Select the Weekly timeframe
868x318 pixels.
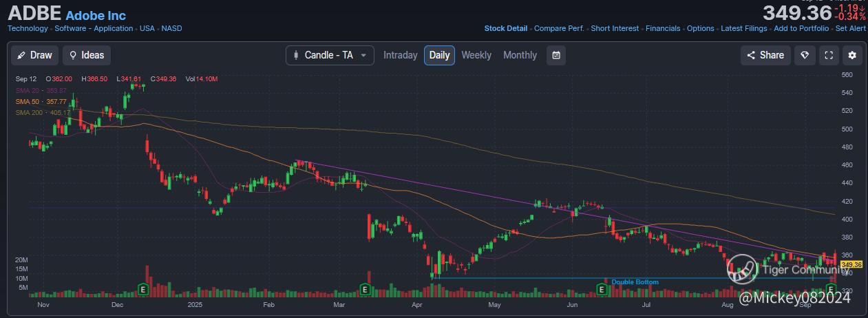coord(476,55)
